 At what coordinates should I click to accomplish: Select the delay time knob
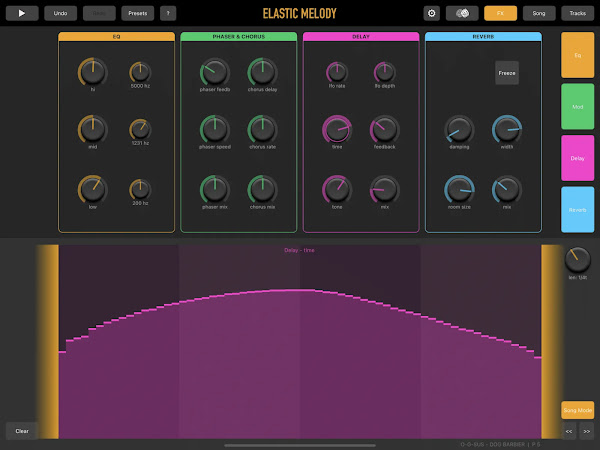(337, 130)
